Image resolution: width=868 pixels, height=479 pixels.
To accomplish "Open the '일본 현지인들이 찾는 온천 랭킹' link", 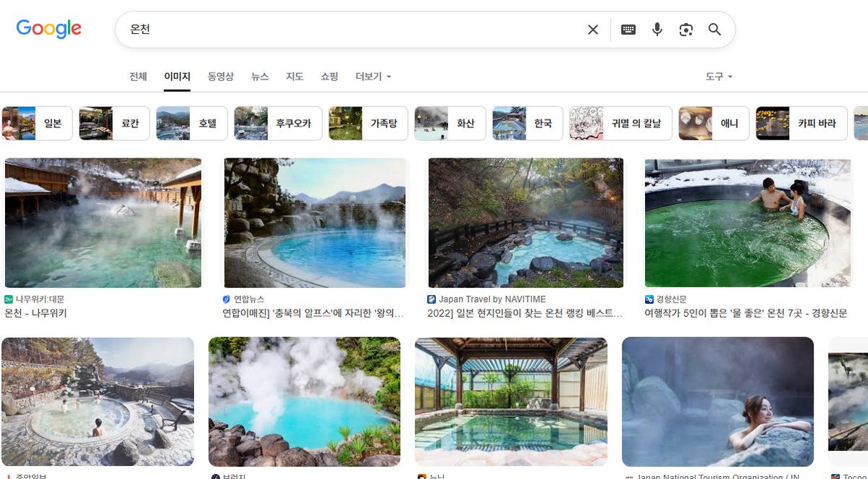I will click(525, 313).
